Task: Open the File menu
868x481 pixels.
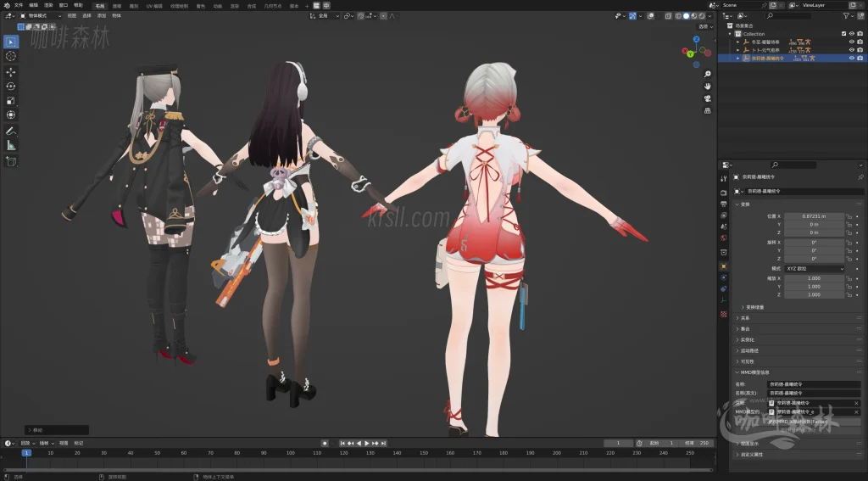Action: [19, 5]
